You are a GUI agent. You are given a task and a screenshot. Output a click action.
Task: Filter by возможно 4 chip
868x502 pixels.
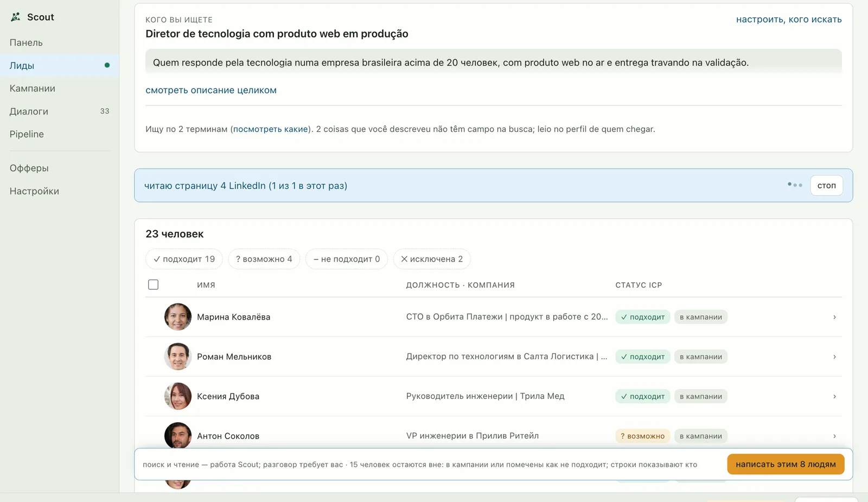tap(264, 259)
